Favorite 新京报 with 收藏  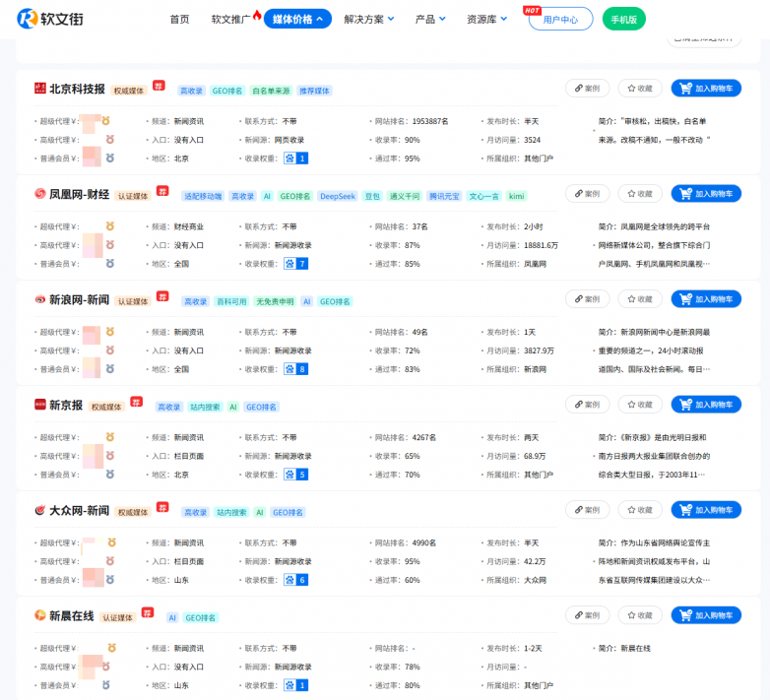point(640,405)
